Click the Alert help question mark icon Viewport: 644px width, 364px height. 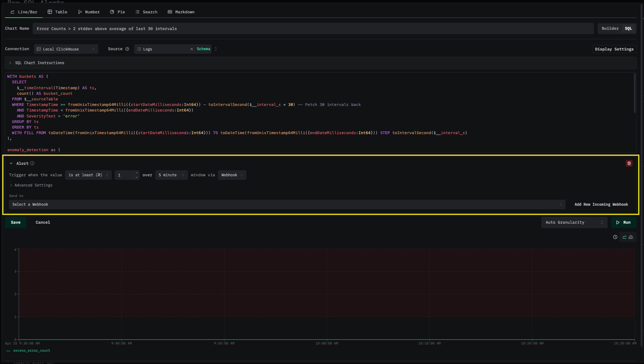point(32,163)
